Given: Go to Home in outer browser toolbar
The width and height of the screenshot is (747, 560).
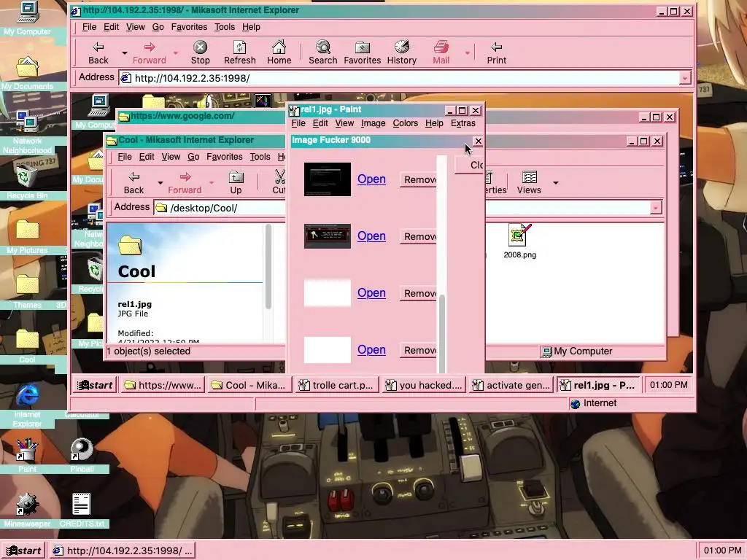Looking at the screenshot, I should coord(279,52).
